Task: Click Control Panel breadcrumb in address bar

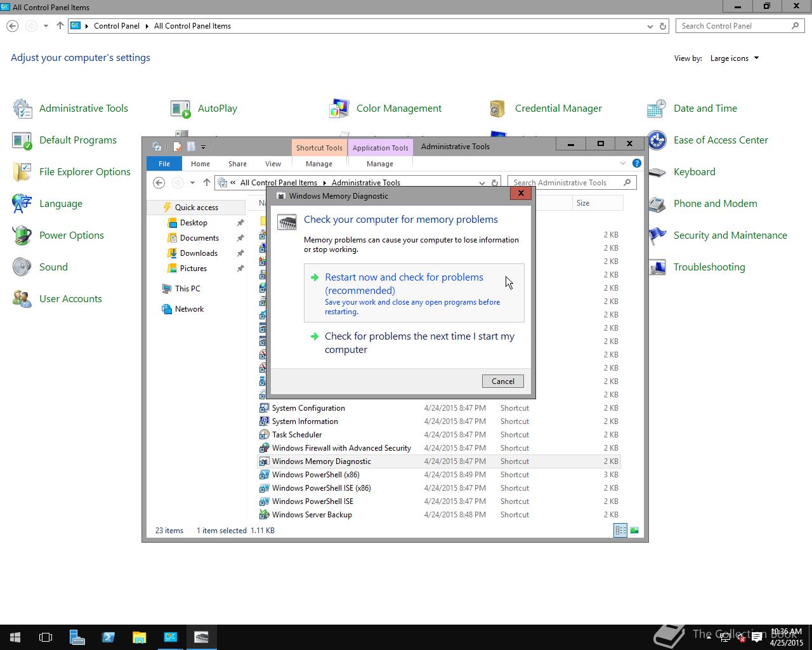Action: 117,26
